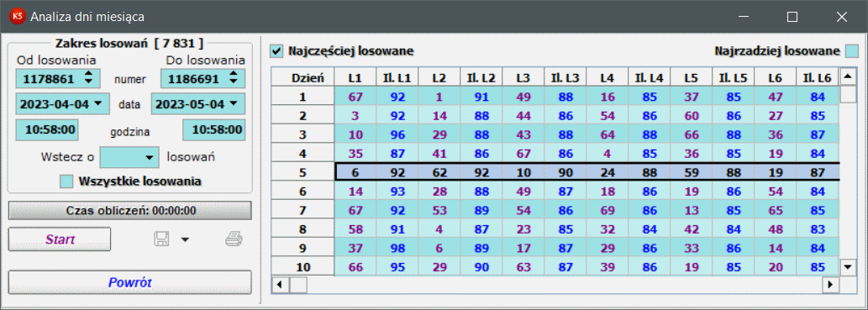
Task: Close the Analiza dni miesiąca window
Action: point(841,17)
